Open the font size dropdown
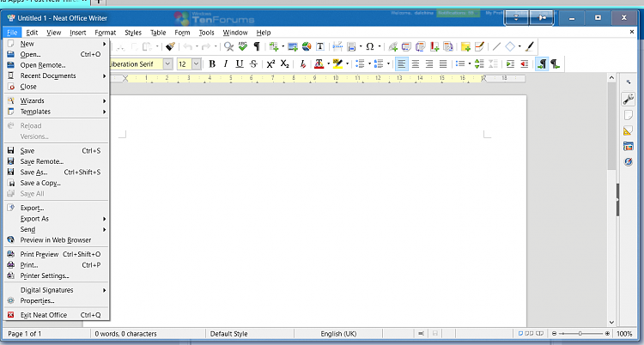 click(197, 64)
